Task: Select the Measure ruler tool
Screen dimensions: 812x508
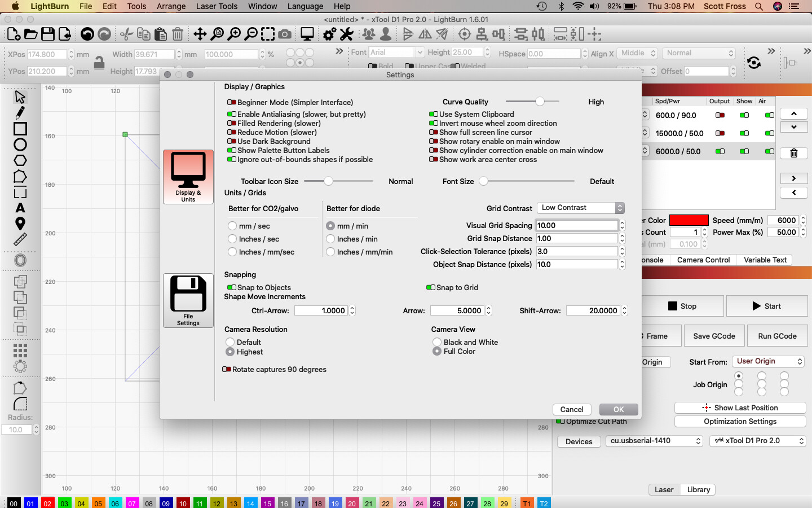Action: pos(20,240)
